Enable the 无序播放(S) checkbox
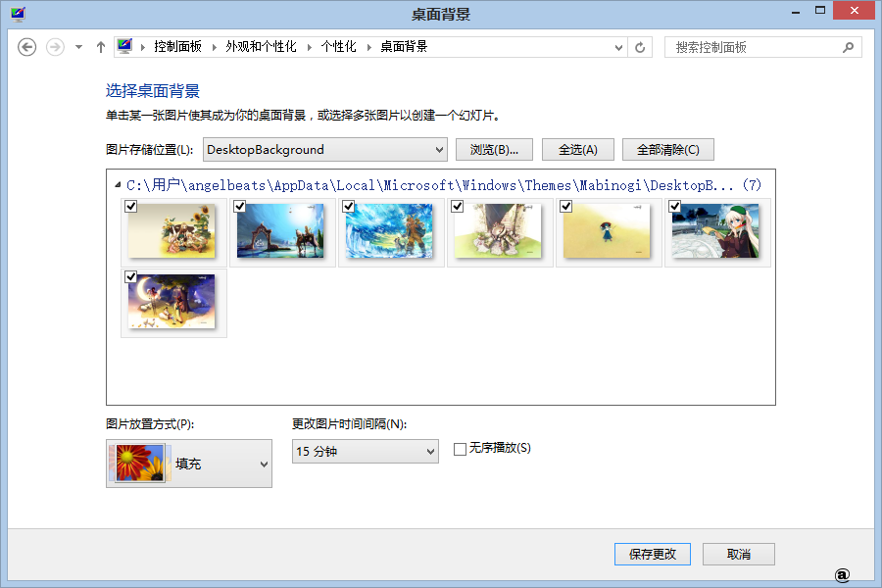Viewport: 882px width, 588px height. [x=461, y=449]
